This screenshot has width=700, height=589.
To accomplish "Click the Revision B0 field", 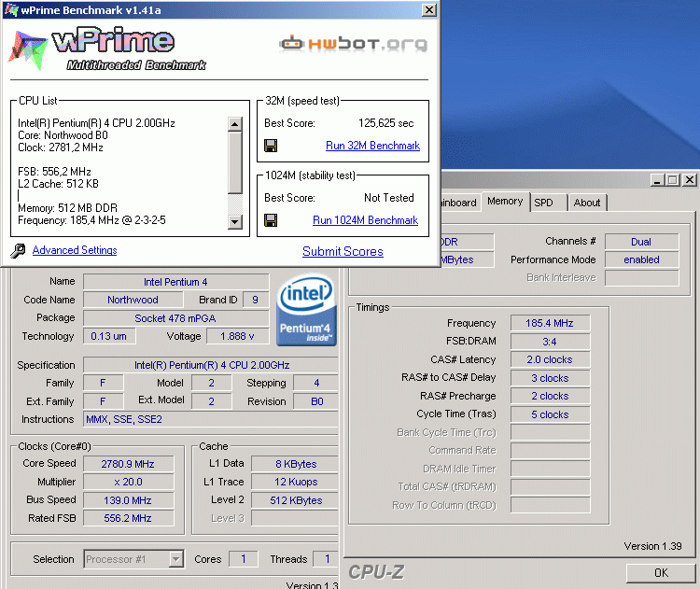I will tap(316, 401).
